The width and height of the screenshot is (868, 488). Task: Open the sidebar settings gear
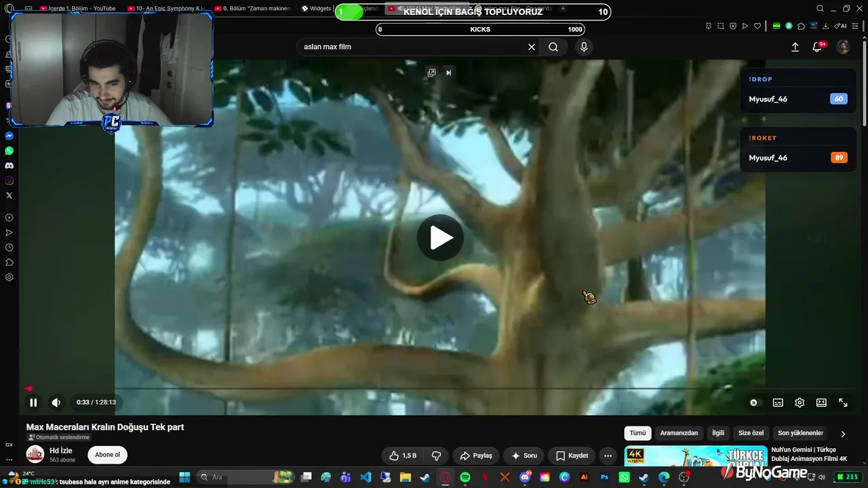(x=9, y=277)
